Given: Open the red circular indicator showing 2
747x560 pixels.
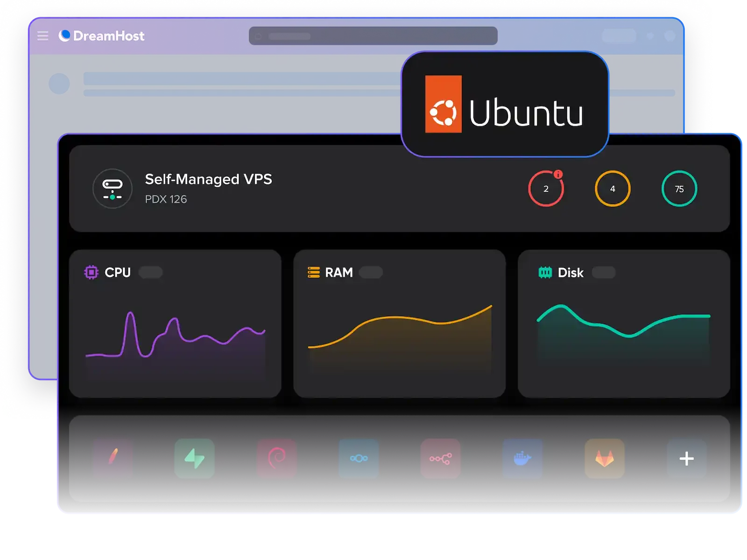Looking at the screenshot, I should (546, 189).
